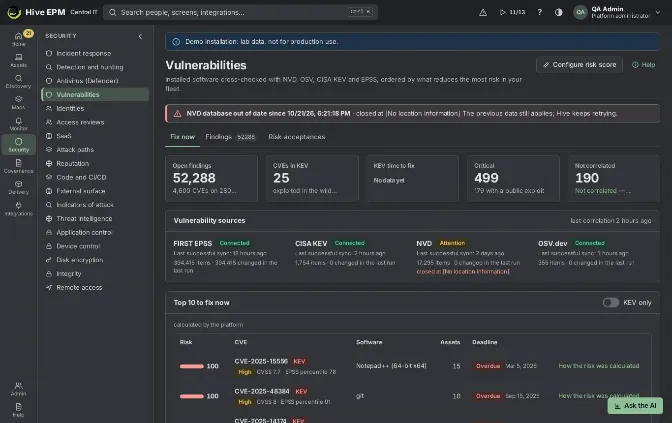Open Delivery in the left rail
Viewport: 672px width, 423px height.
pyautogui.click(x=18, y=187)
